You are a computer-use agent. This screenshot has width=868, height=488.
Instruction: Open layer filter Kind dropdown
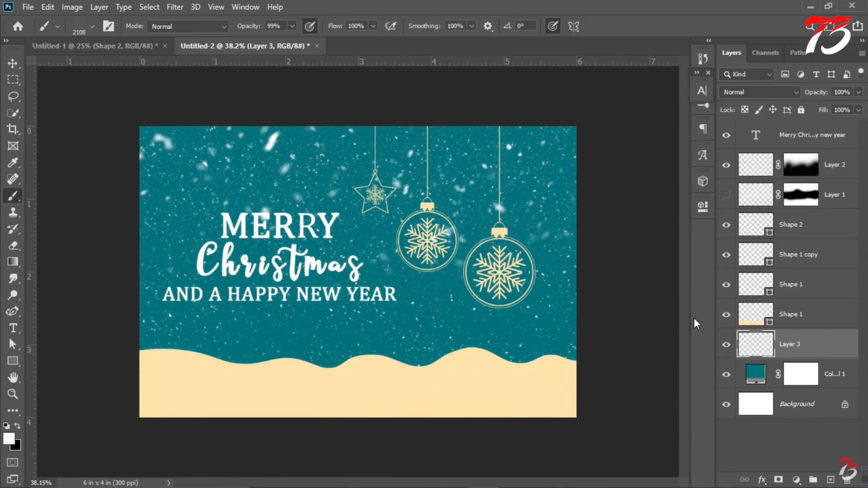[747, 74]
